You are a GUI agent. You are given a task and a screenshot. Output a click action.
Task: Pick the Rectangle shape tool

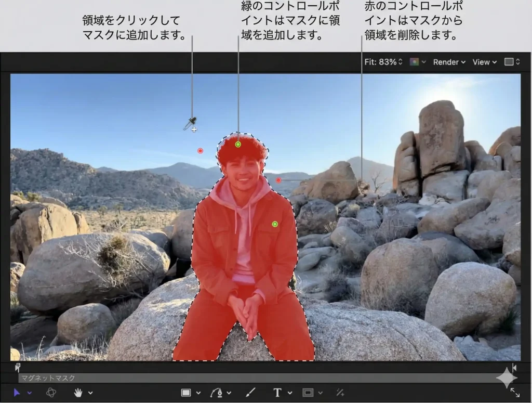[x=186, y=393]
